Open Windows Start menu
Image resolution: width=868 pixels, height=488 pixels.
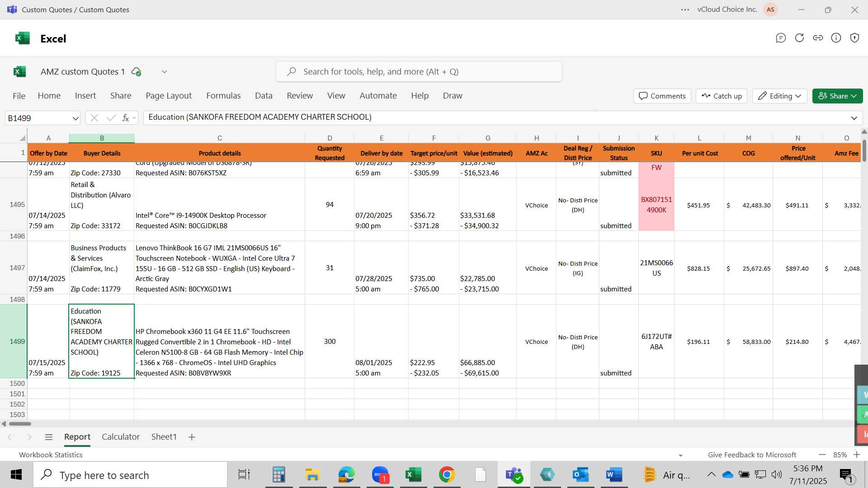[x=16, y=475]
